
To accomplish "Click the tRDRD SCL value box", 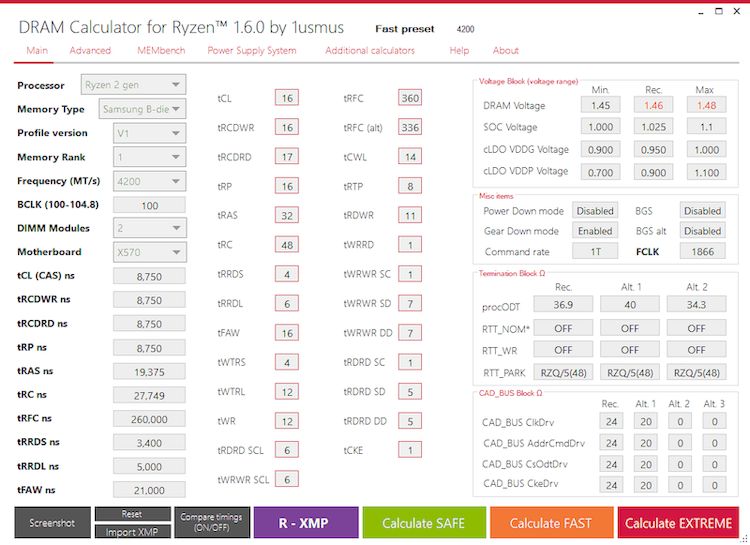I will pyautogui.click(x=287, y=450).
